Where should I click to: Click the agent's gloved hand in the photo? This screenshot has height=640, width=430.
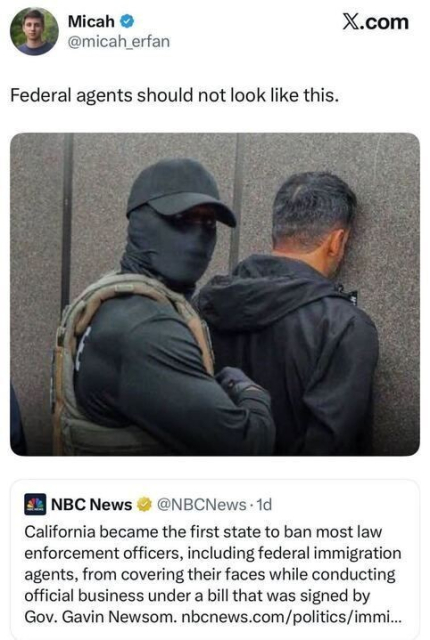(239, 383)
